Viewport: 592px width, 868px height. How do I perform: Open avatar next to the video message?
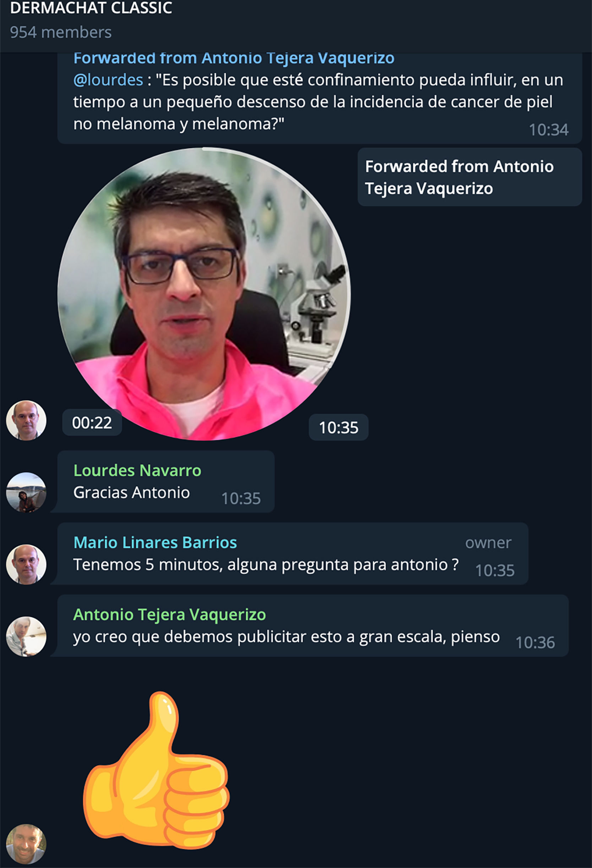point(26,420)
